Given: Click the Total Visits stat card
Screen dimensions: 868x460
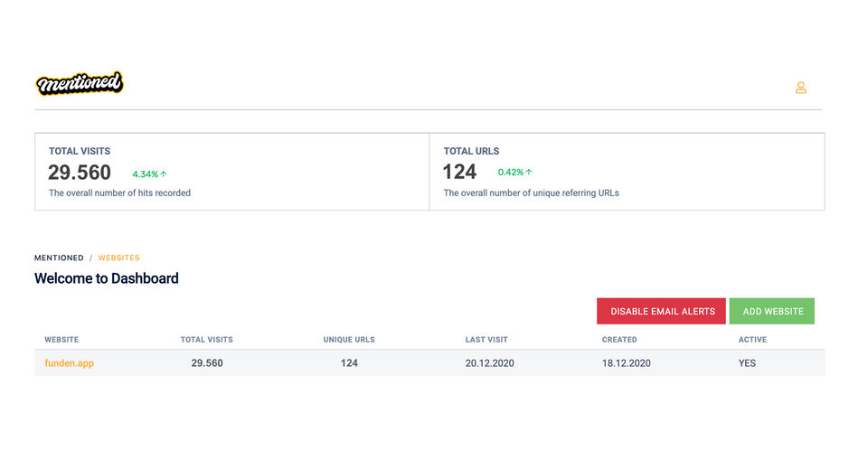Looking at the screenshot, I should pos(231,172).
